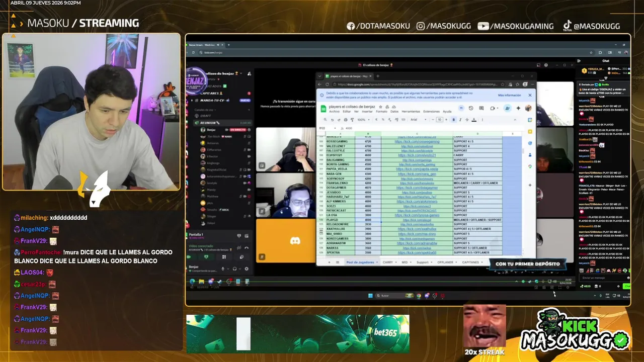Click the version history clock icon in Sheets
The width and height of the screenshot is (644, 362).
471,108
